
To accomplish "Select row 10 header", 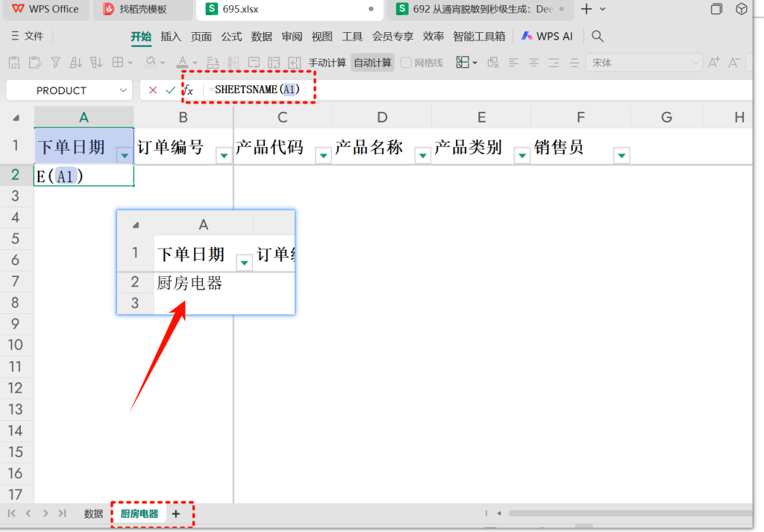I will tap(16, 345).
